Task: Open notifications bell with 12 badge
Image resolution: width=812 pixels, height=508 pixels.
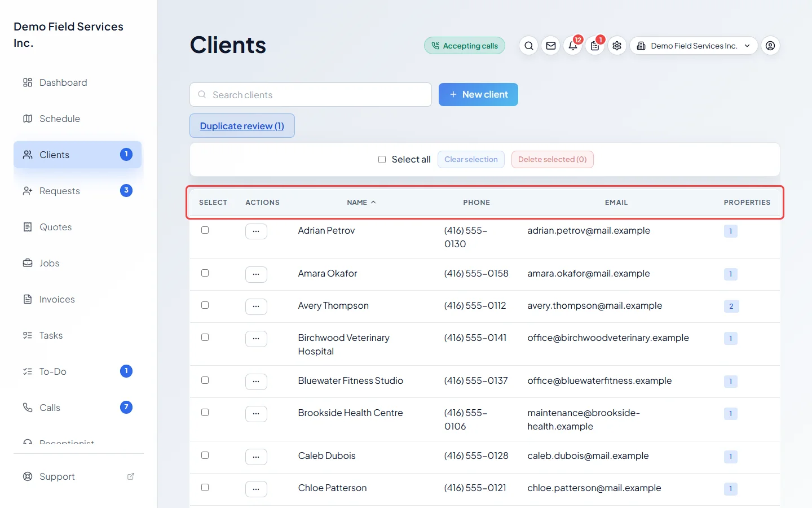Action: [573, 46]
